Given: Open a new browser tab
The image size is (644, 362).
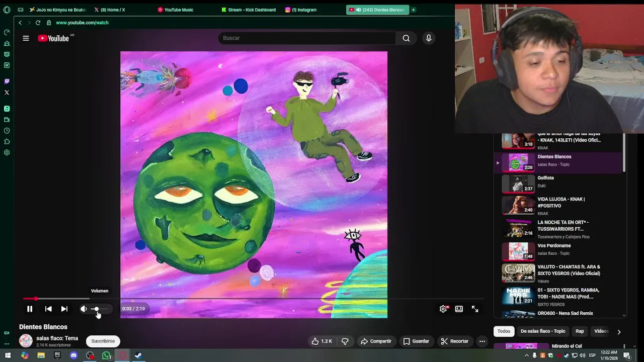Looking at the screenshot, I should pos(414,10).
